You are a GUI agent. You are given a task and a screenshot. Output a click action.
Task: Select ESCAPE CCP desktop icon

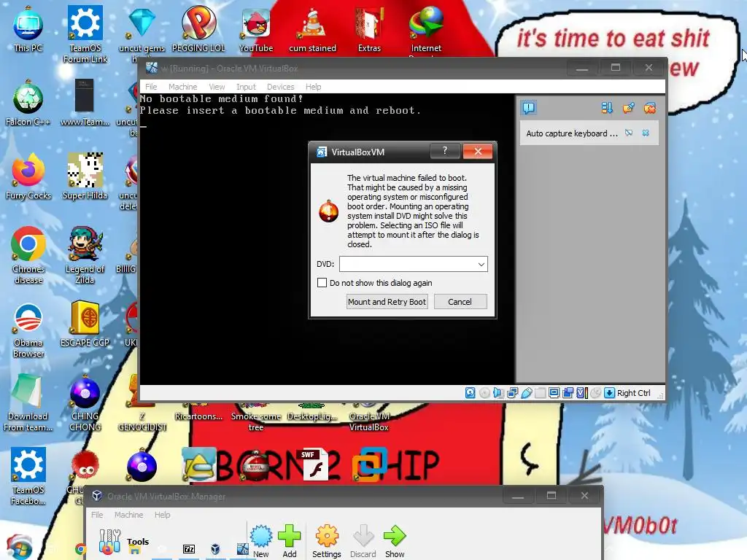tap(85, 324)
